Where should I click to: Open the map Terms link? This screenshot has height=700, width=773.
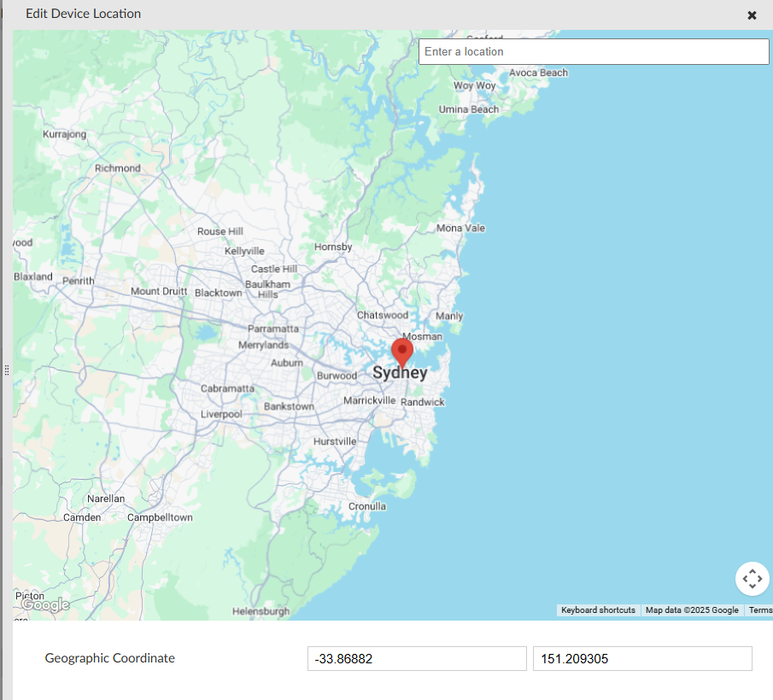tap(760, 610)
